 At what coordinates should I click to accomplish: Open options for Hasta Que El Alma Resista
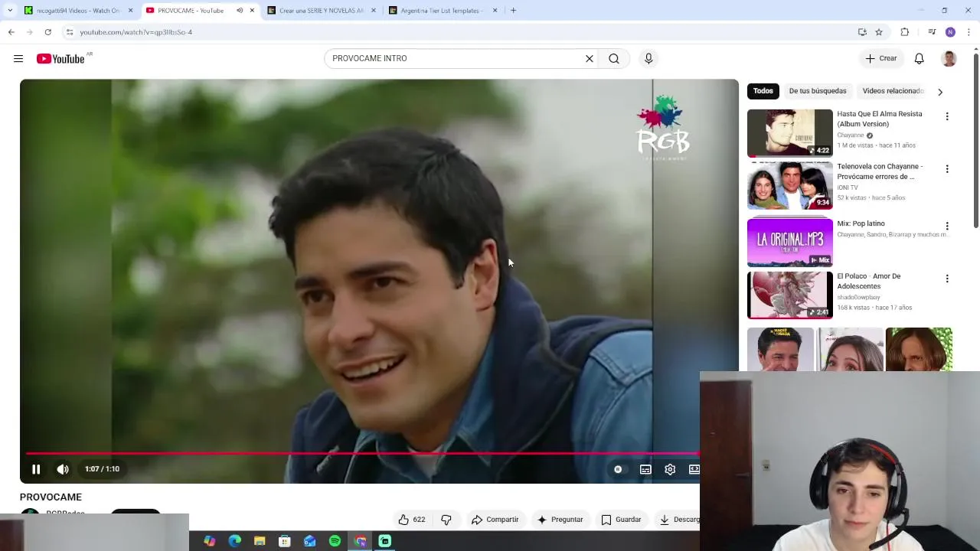click(947, 116)
